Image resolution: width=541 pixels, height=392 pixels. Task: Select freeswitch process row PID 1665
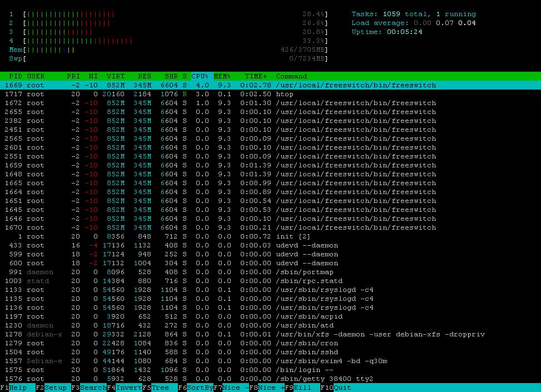coord(270,183)
